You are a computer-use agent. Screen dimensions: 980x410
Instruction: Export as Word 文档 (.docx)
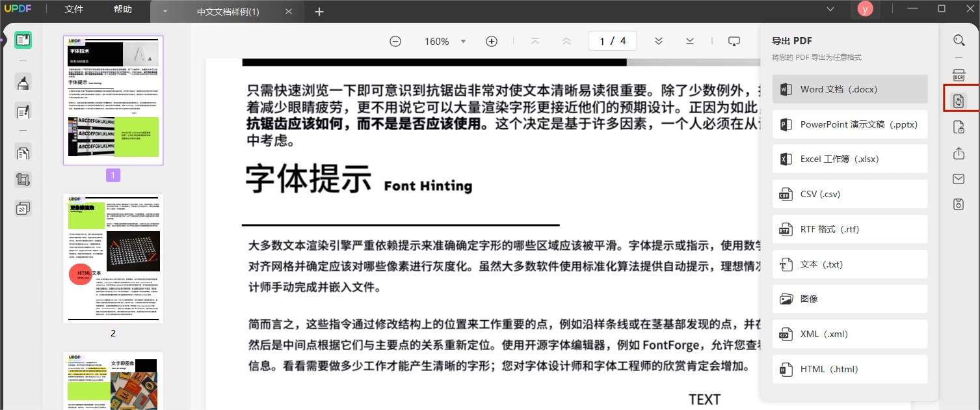tap(850, 89)
